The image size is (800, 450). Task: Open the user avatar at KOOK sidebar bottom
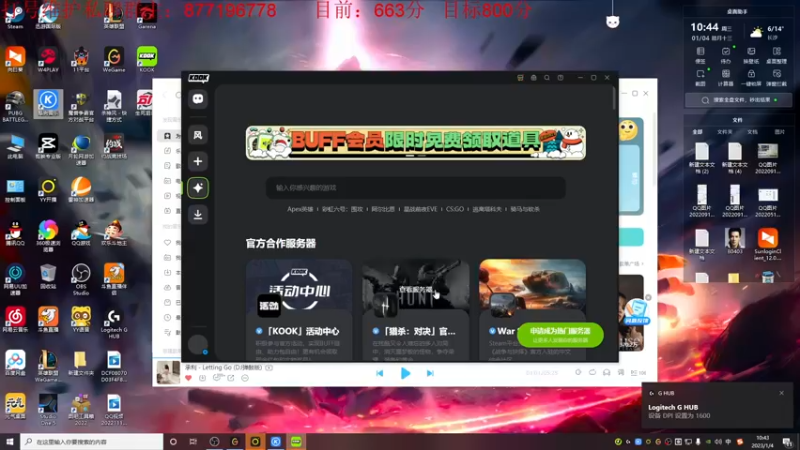point(198,344)
